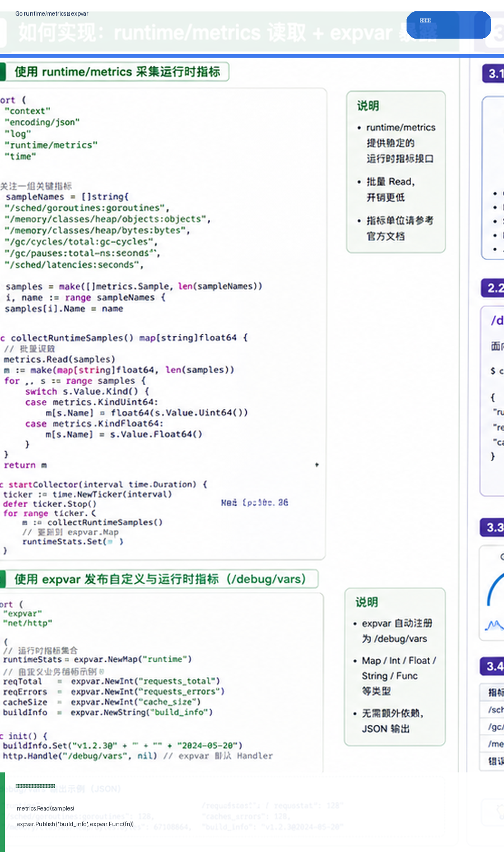Select bullet 'expvar 自动注册为 /debug/vars'
Image resolution: width=504 pixels, height=852 pixels.
click(x=393, y=631)
